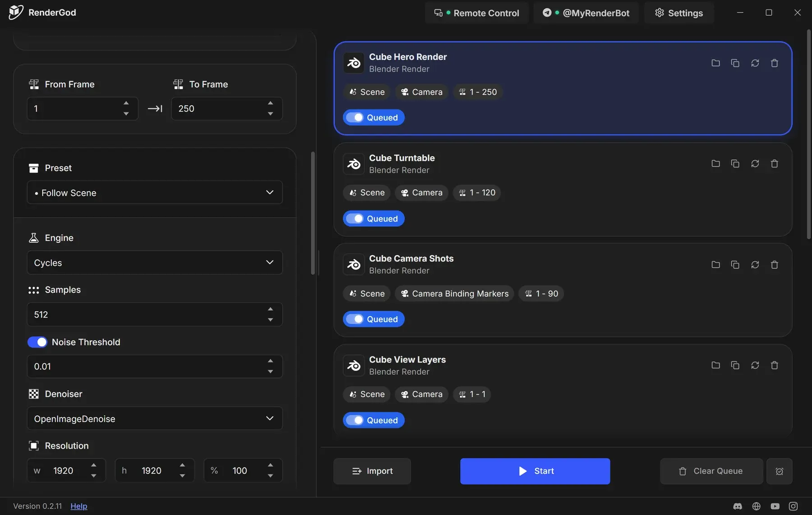The image size is (812, 515).
Task: Open Settings from the top bar
Action: point(679,13)
